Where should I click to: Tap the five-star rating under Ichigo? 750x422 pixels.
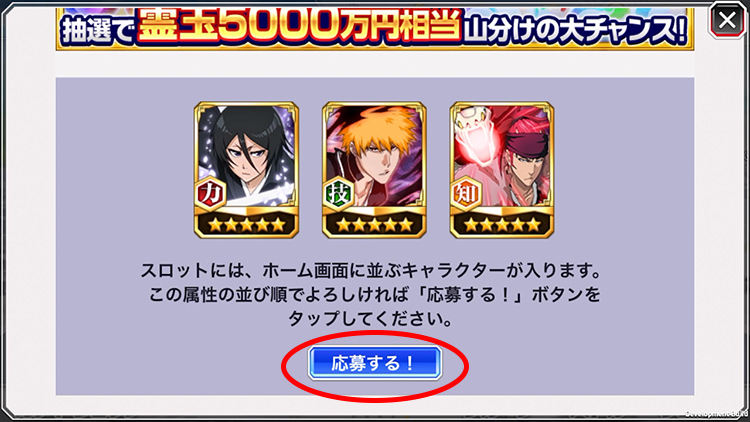click(375, 224)
